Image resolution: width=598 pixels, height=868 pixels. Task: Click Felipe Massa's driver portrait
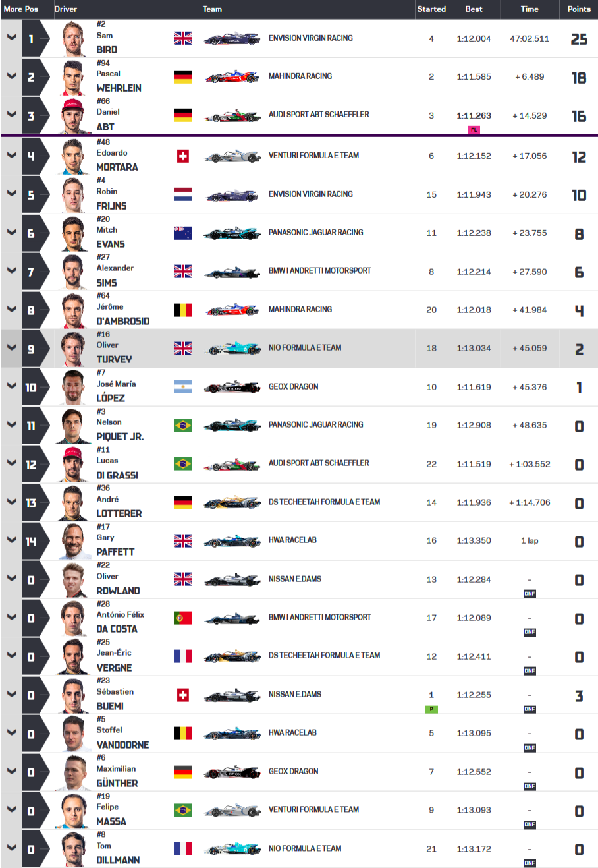point(74,811)
